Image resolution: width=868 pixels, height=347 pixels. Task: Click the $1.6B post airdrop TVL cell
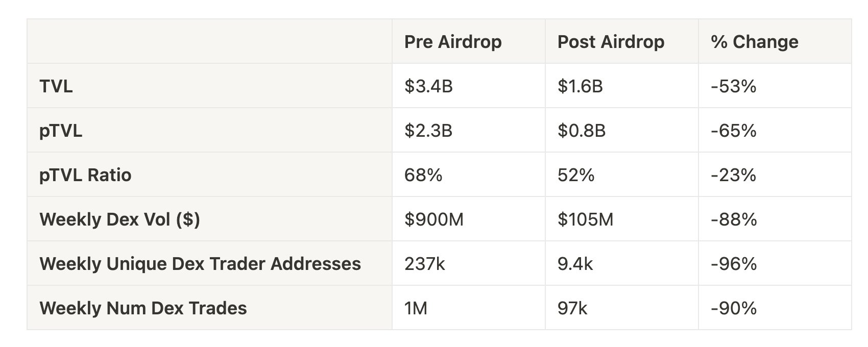580,86
